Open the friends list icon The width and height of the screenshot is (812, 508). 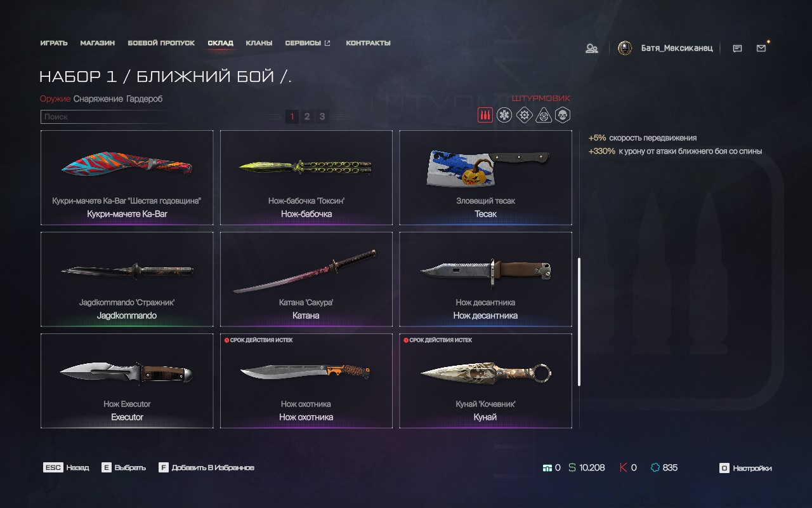point(592,48)
